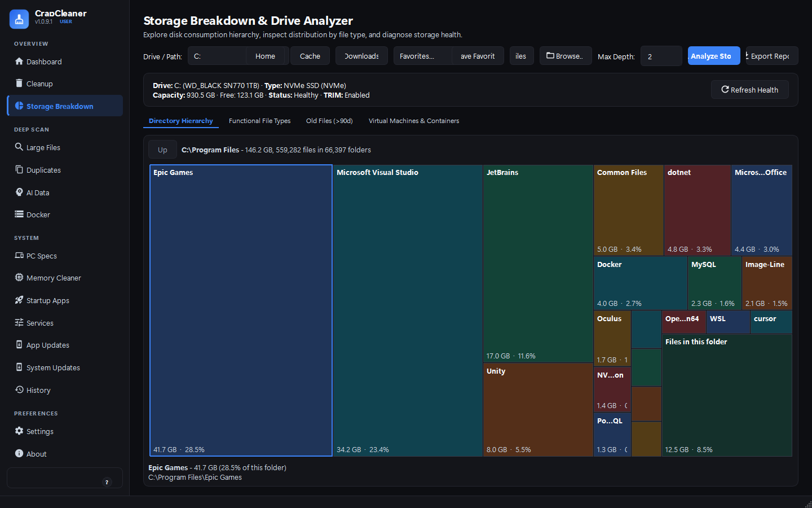Screen dimensions: 812x508
Task: Click the Cleanup trash can icon
Action: (19, 84)
